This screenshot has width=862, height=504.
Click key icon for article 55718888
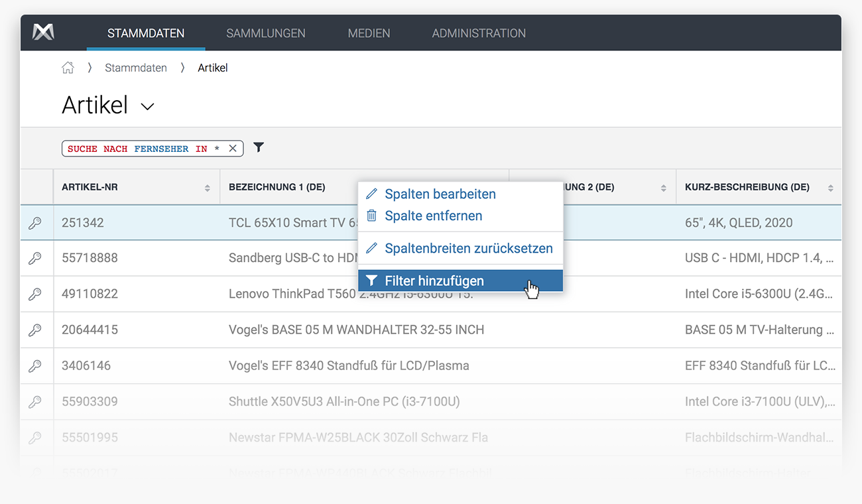35,258
